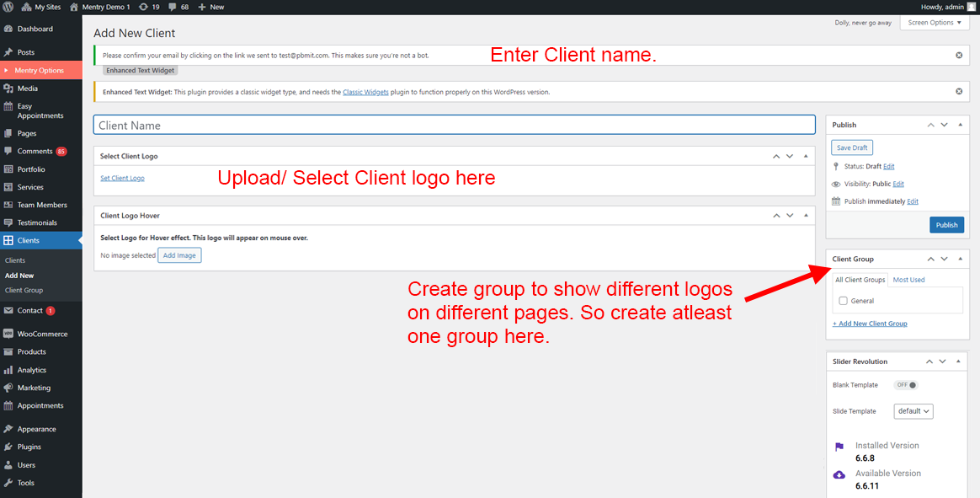This screenshot has width=980, height=498.
Task: Expand the Screen Options panel
Action: pyautogui.click(x=935, y=23)
